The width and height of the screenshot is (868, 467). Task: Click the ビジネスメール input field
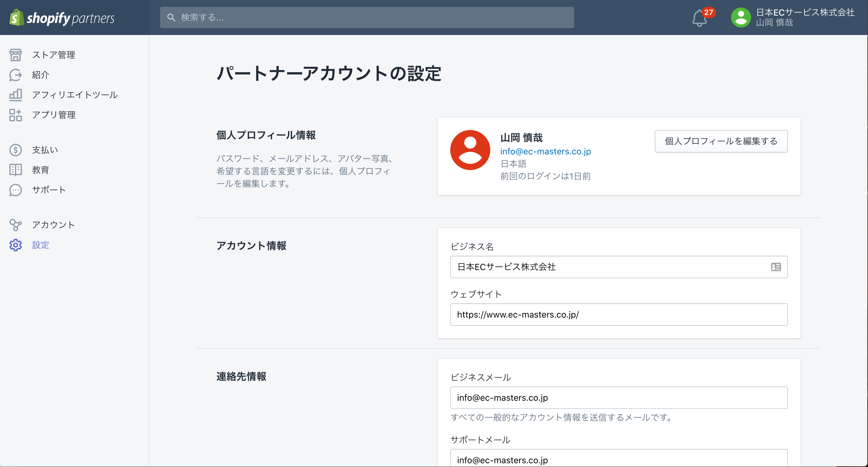point(619,398)
